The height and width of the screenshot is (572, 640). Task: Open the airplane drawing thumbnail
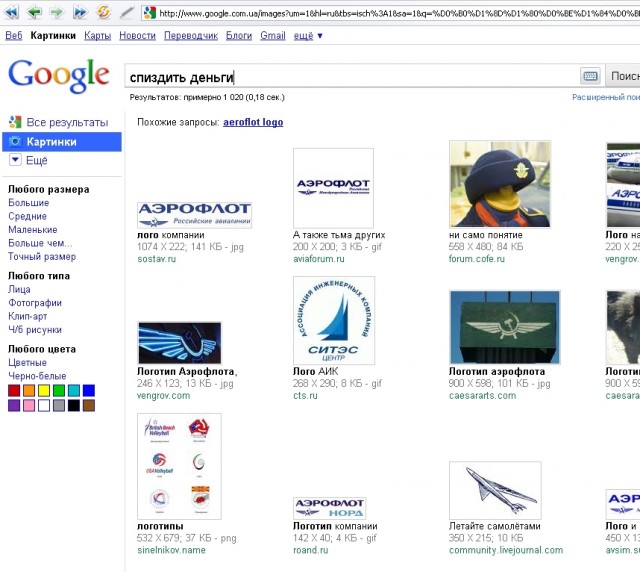pyautogui.click(x=496, y=490)
